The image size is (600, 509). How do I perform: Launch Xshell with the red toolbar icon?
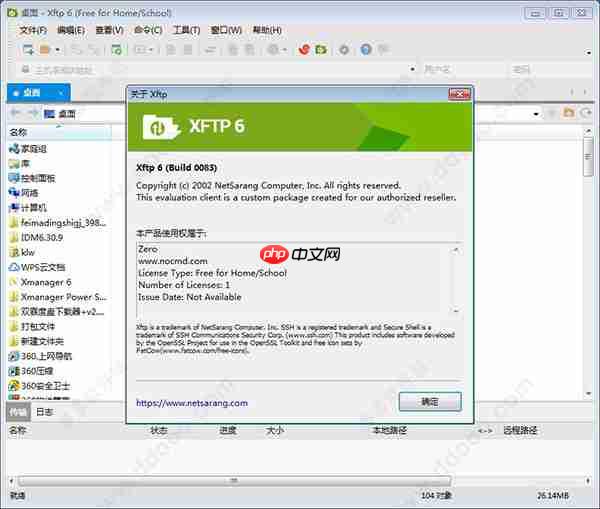(x=304, y=49)
